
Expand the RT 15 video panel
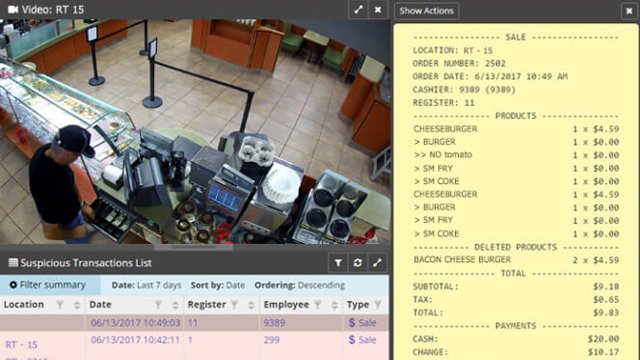tap(358, 10)
